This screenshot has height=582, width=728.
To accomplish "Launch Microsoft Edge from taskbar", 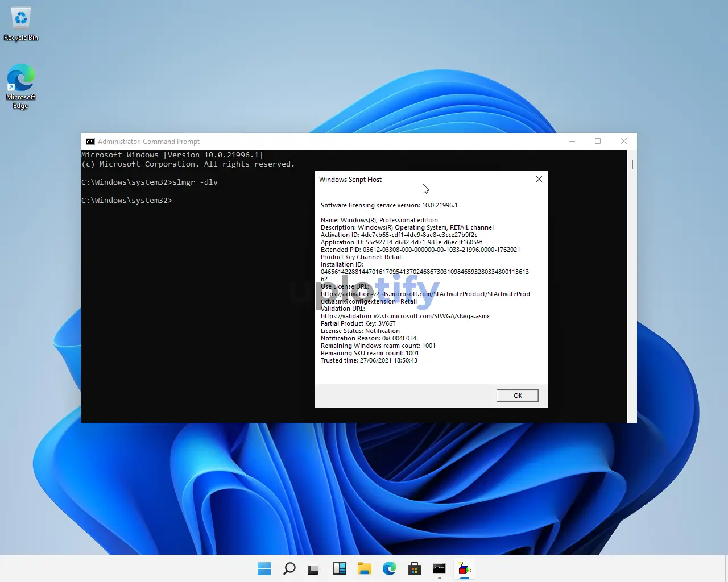I will pos(390,568).
